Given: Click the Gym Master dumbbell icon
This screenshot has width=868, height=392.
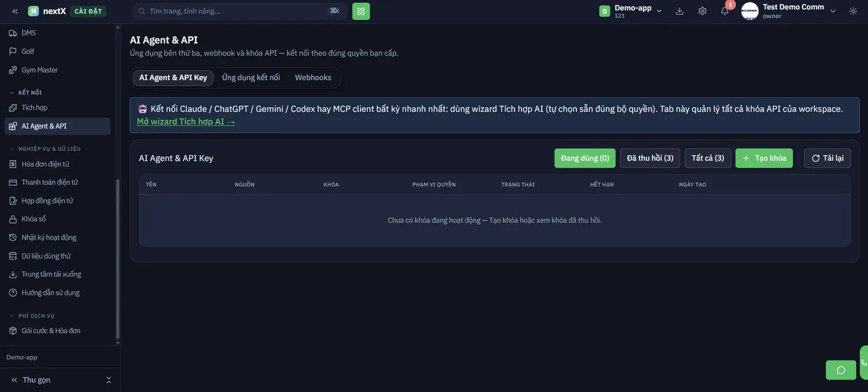Looking at the screenshot, I should coord(13,70).
